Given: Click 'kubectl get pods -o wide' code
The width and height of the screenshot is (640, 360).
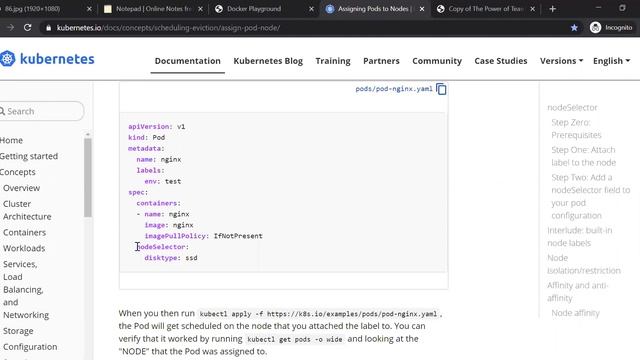Looking at the screenshot, I should (295, 339).
